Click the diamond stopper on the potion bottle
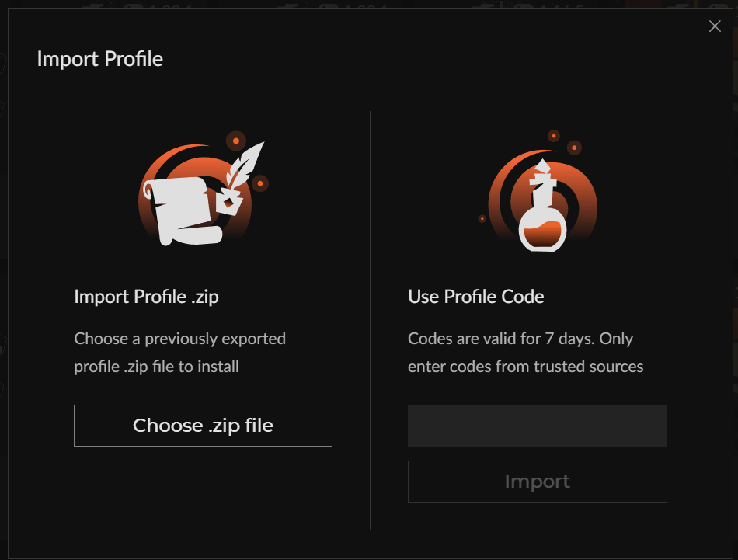This screenshot has height=560, width=738. point(543,166)
